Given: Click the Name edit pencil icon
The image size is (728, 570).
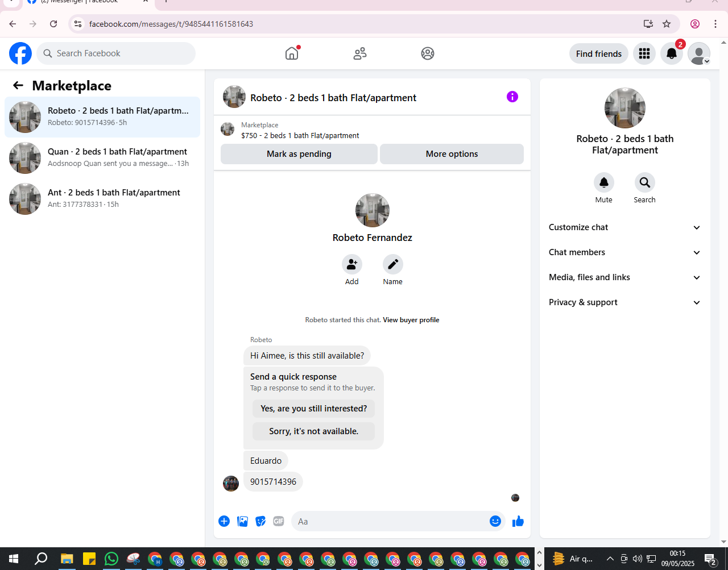Looking at the screenshot, I should pyautogui.click(x=393, y=264).
